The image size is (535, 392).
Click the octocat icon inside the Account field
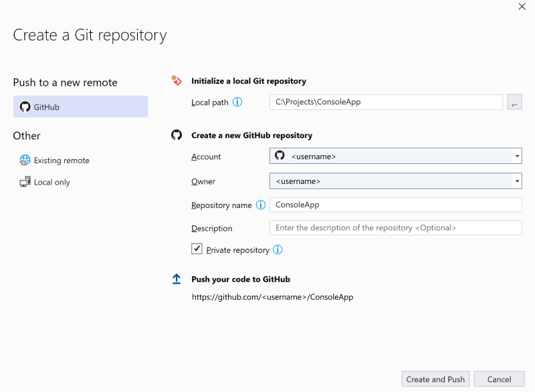pos(279,156)
